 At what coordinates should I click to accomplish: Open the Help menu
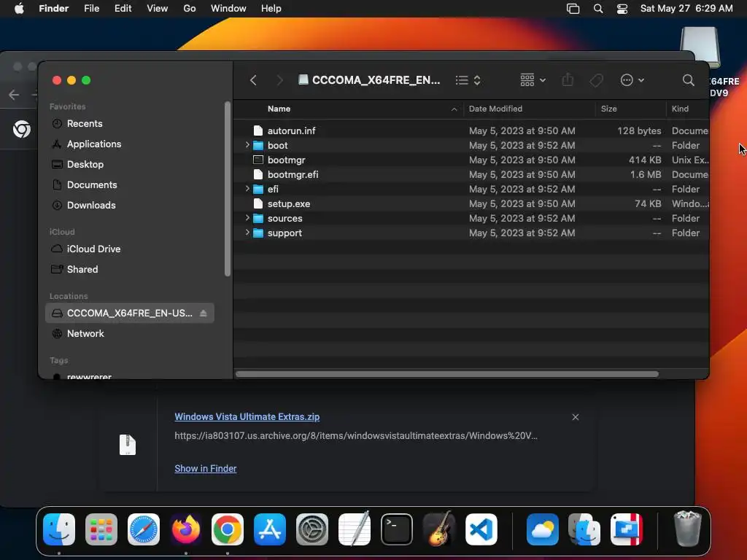(271, 9)
